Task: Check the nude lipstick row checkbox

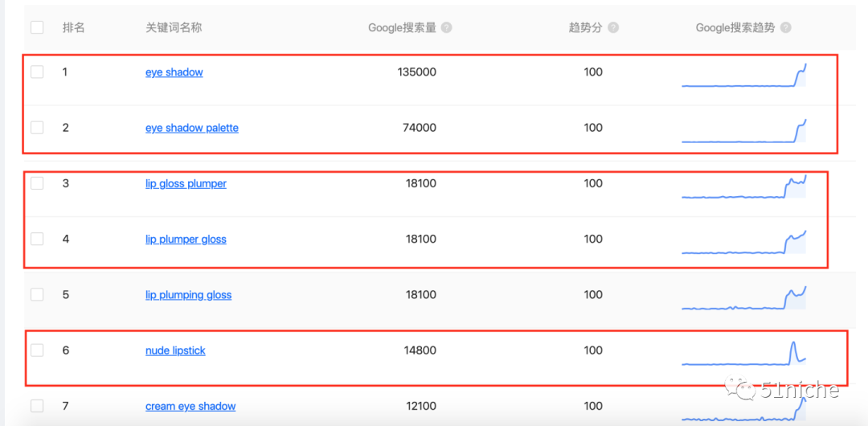Action: click(x=37, y=350)
